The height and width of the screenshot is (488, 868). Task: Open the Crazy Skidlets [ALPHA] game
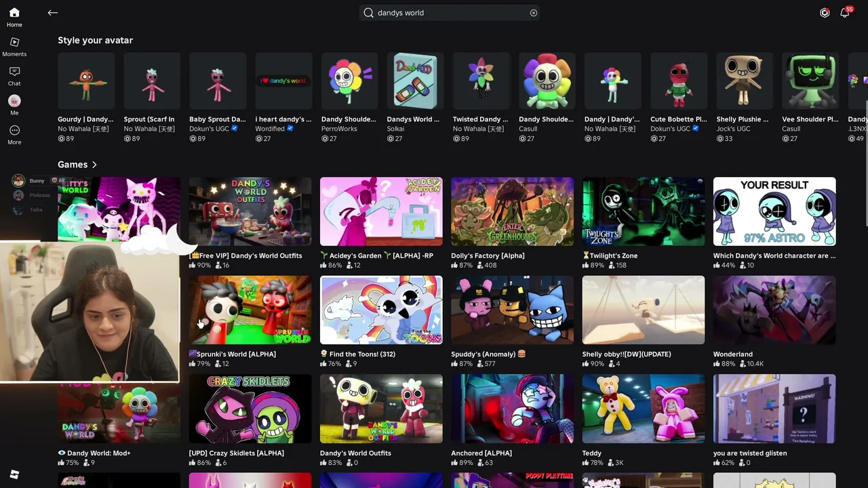(x=250, y=409)
